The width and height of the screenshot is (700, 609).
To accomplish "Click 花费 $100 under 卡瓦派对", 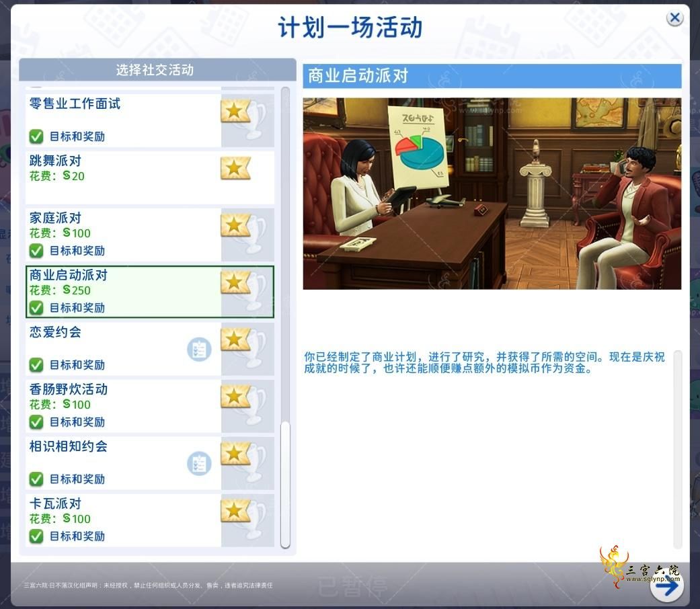I will click(x=60, y=519).
